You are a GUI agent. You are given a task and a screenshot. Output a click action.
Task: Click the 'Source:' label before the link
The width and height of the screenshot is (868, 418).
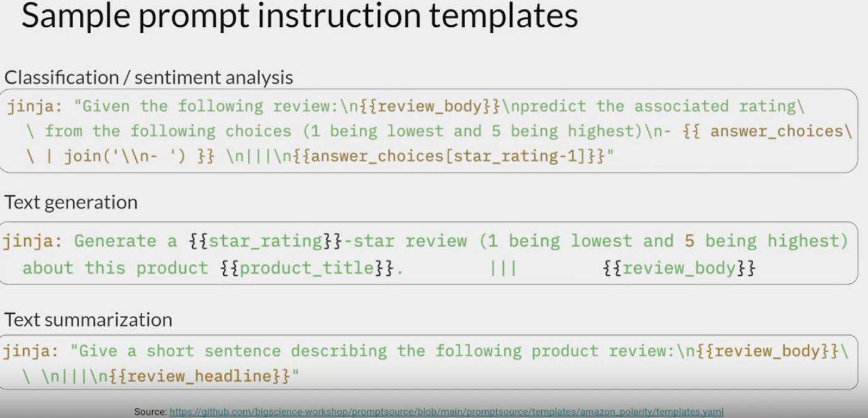click(150, 412)
